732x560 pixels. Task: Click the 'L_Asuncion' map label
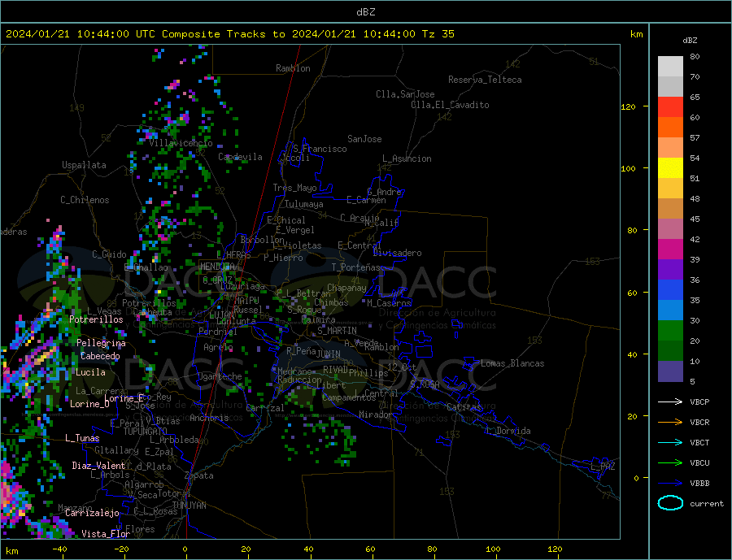pos(407,158)
